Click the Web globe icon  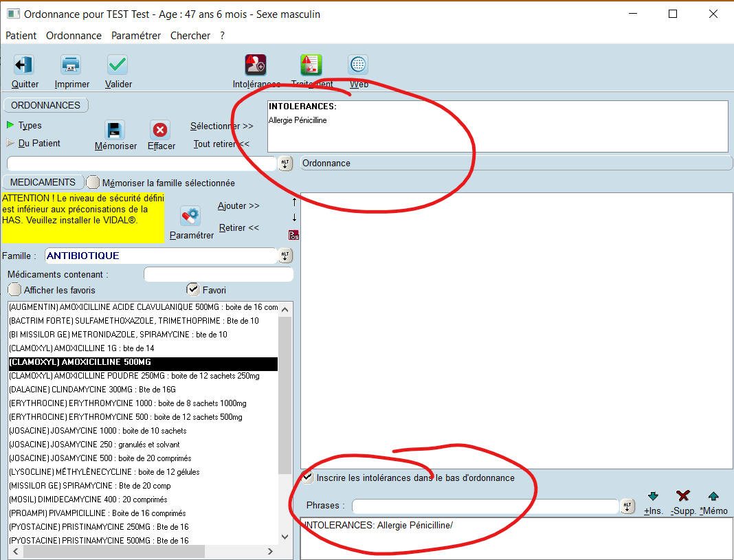[x=358, y=65]
